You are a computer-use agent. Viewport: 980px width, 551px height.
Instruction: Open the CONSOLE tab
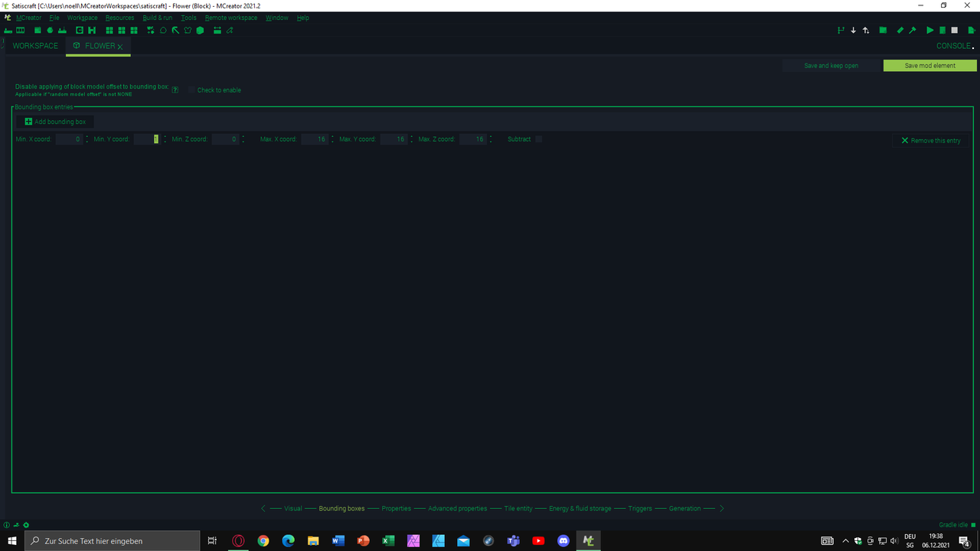pyautogui.click(x=953, y=46)
